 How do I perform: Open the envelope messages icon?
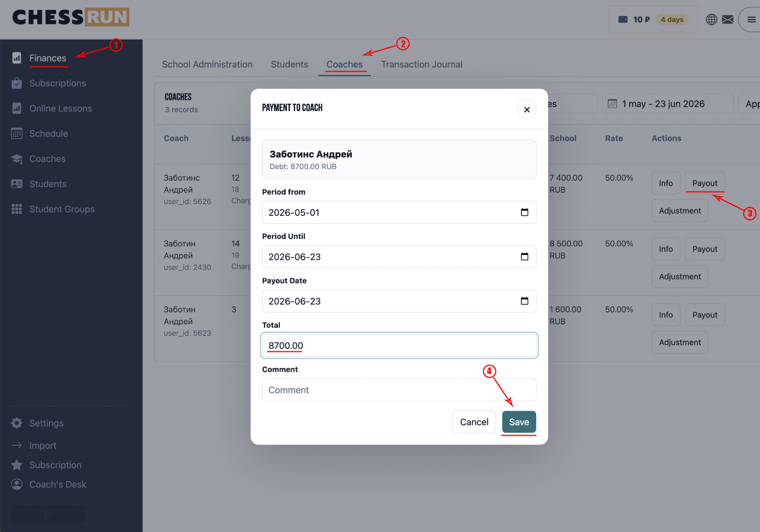click(728, 19)
